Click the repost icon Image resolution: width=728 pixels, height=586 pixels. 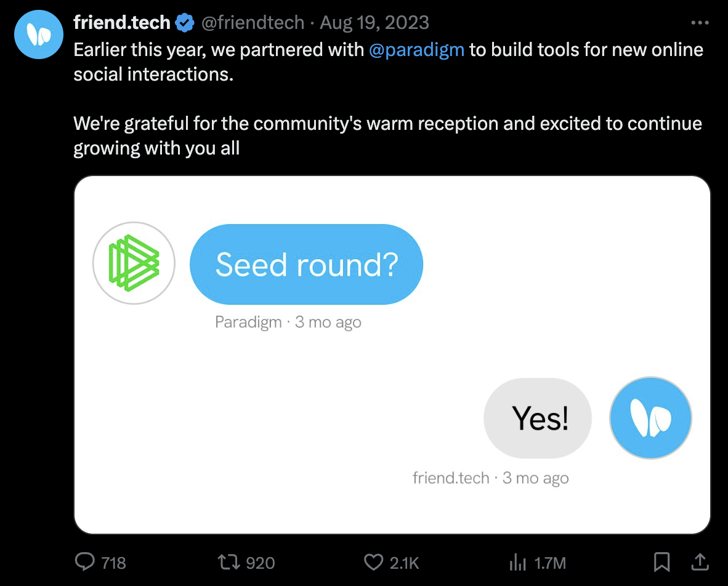229,561
